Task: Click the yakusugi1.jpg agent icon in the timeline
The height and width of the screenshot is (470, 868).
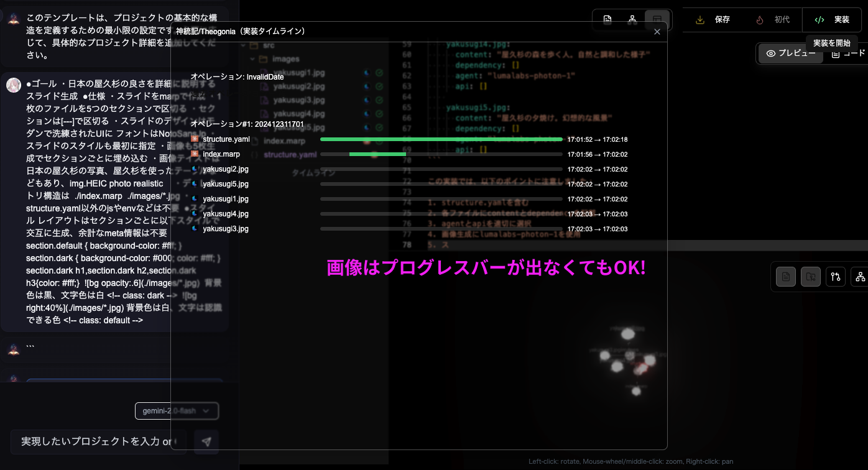Action: (x=195, y=199)
